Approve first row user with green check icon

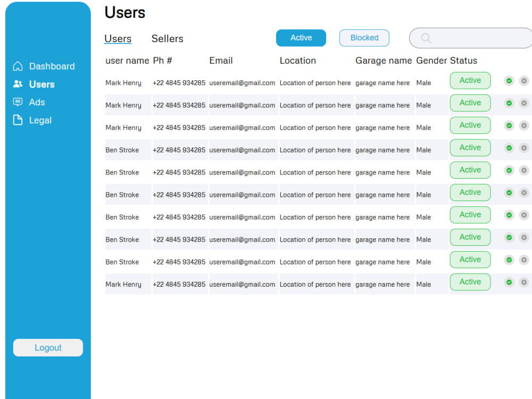click(509, 81)
